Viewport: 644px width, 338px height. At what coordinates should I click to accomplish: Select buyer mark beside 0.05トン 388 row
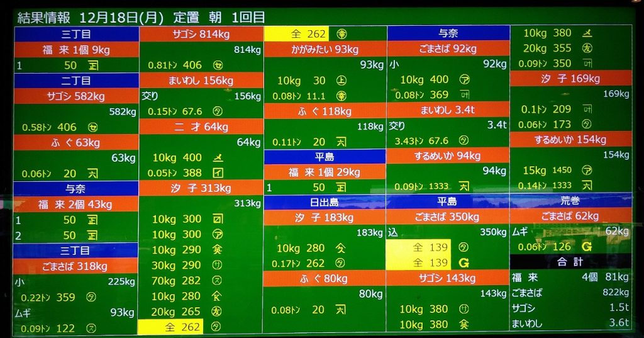[218, 172]
